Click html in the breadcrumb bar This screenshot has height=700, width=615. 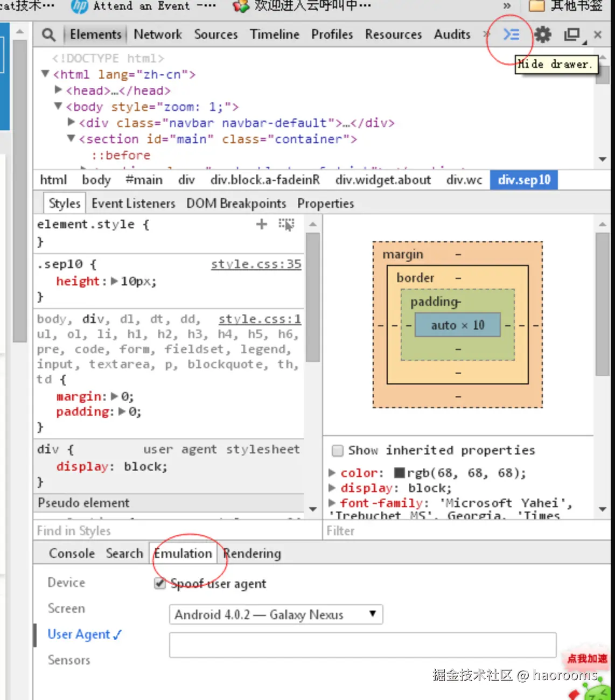click(53, 180)
